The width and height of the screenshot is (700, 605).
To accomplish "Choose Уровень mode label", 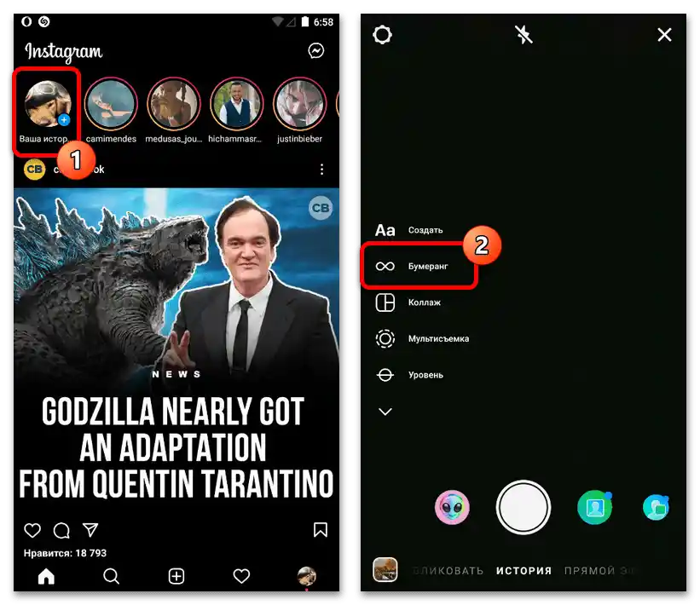I will [425, 375].
